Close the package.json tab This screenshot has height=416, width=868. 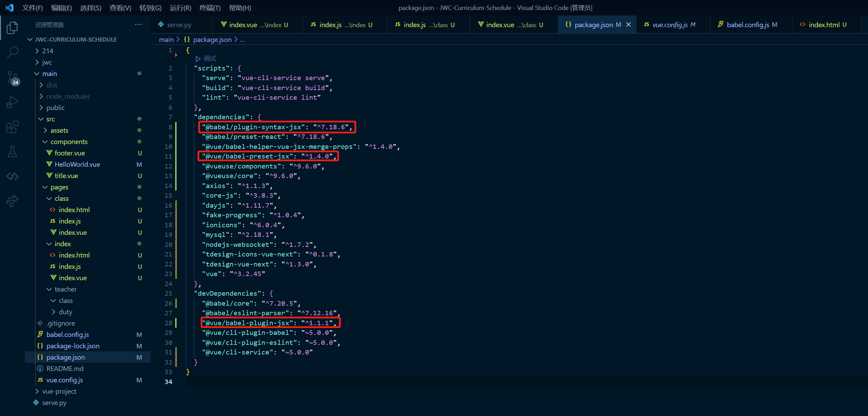[628, 24]
